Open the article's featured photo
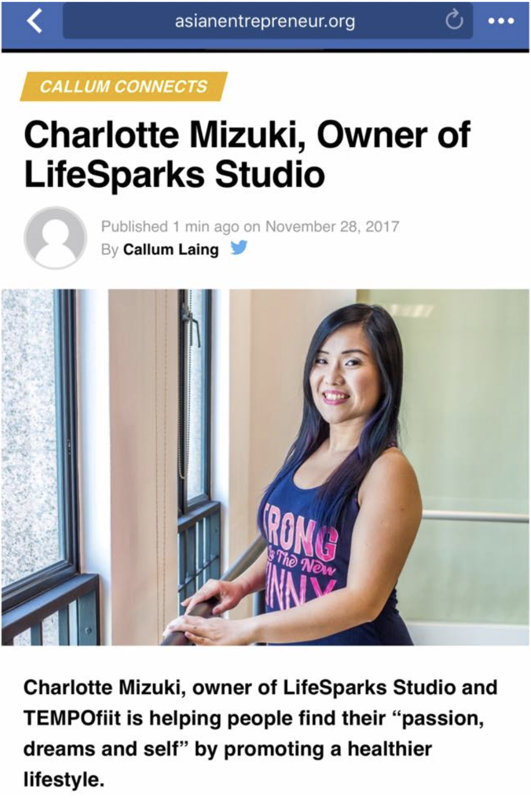This screenshot has width=531, height=812. [x=265, y=467]
